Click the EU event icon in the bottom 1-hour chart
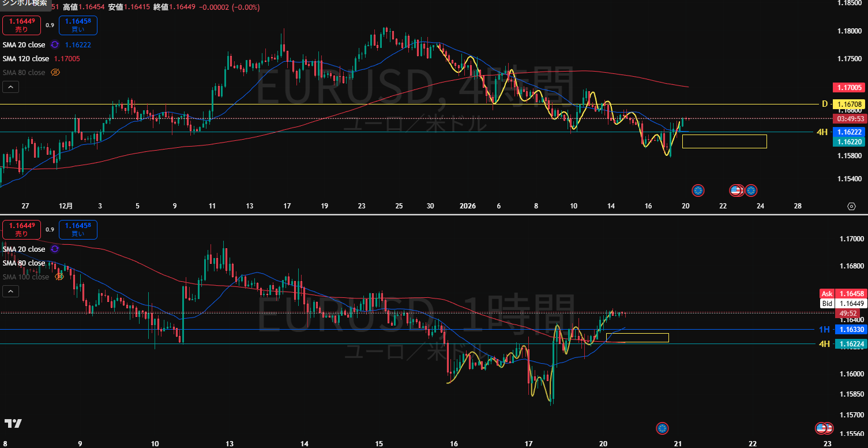868x448 pixels. (x=662, y=428)
